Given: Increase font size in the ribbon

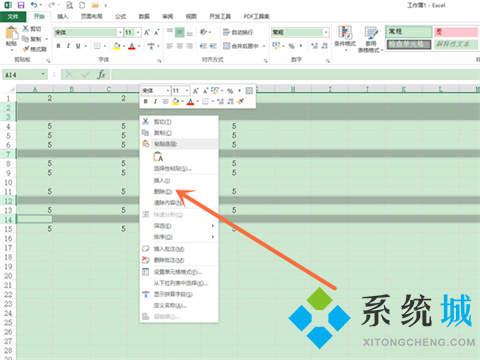Looking at the screenshot, I should point(147,32).
